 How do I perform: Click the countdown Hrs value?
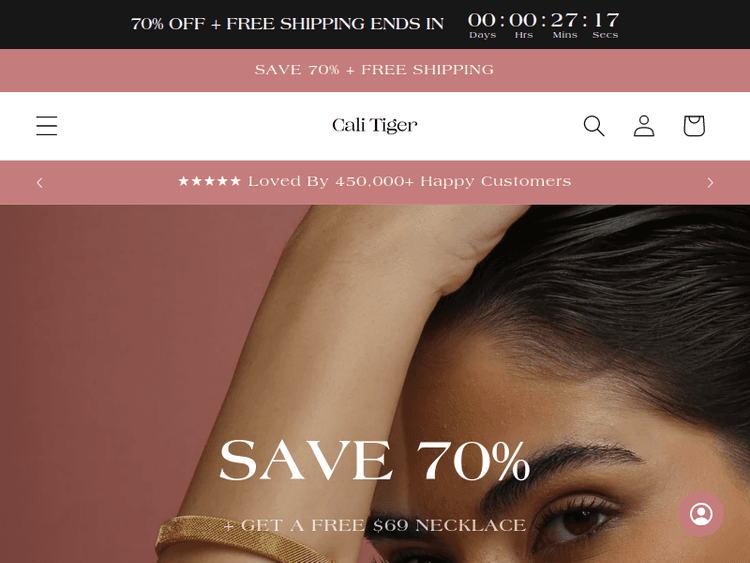pos(523,21)
